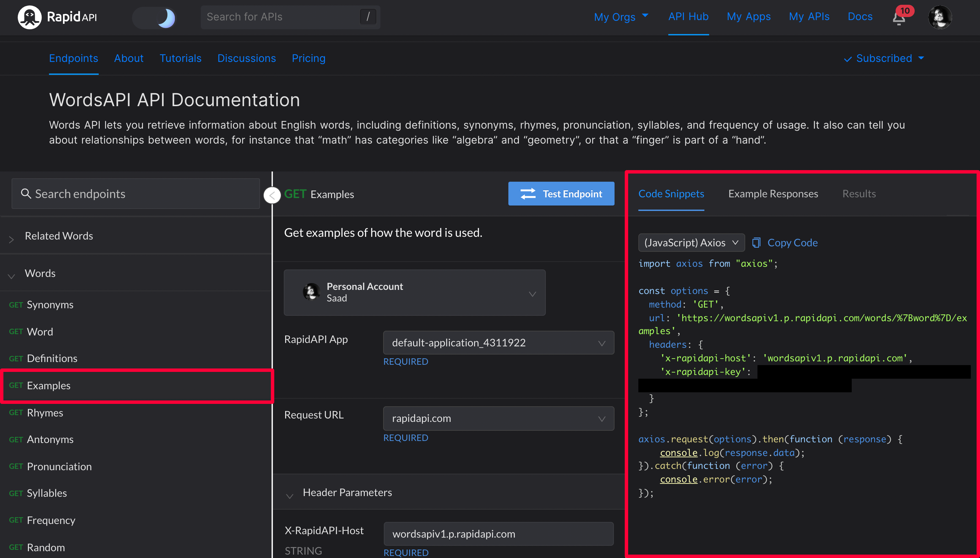Open the (JavaScript) Axios language dropdown

pyautogui.click(x=691, y=243)
